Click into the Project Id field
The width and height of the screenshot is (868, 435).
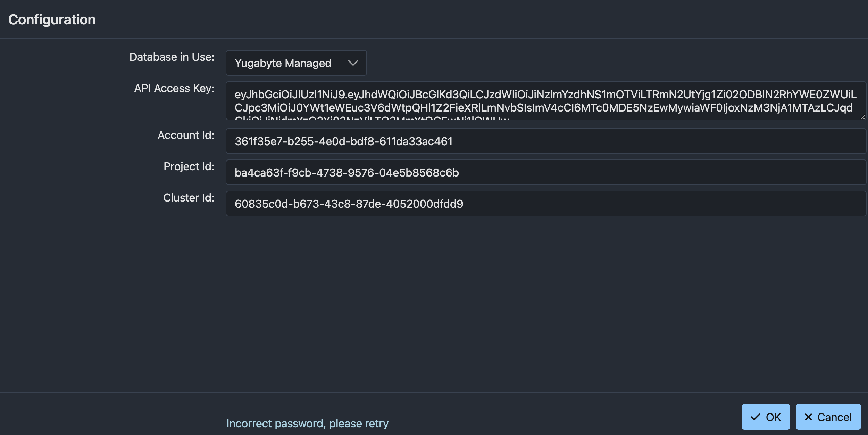tap(546, 172)
